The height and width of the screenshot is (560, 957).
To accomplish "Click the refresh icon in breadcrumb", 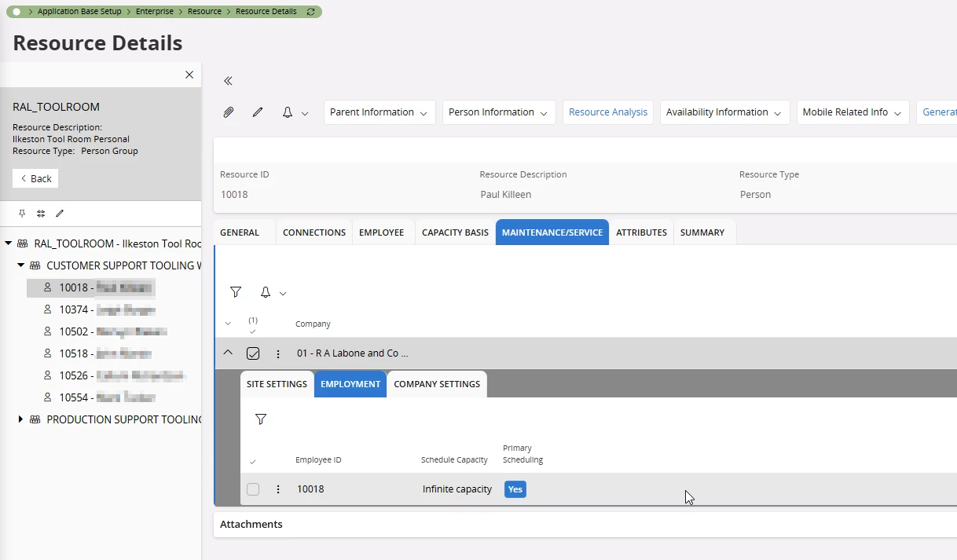I will [310, 12].
